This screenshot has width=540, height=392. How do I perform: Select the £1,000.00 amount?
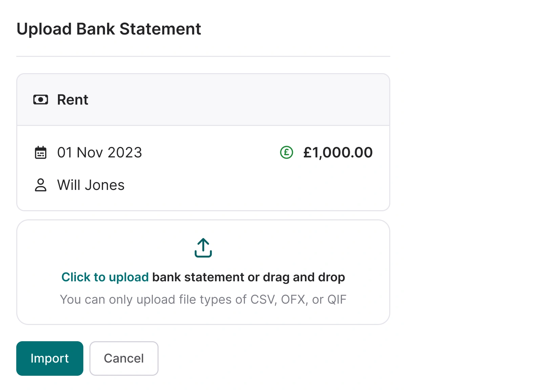click(338, 152)
